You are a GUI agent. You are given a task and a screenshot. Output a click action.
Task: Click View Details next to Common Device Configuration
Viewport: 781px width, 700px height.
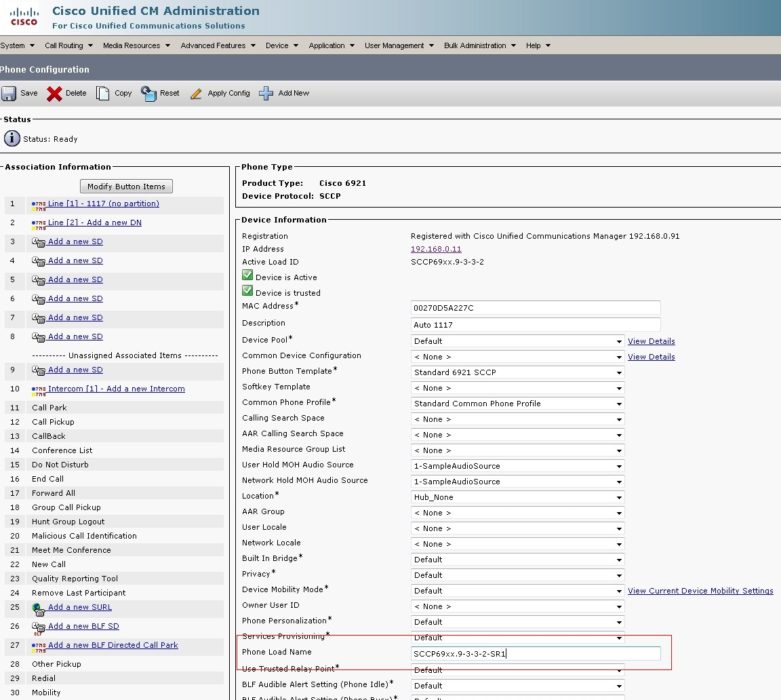[x=651, y=357]
